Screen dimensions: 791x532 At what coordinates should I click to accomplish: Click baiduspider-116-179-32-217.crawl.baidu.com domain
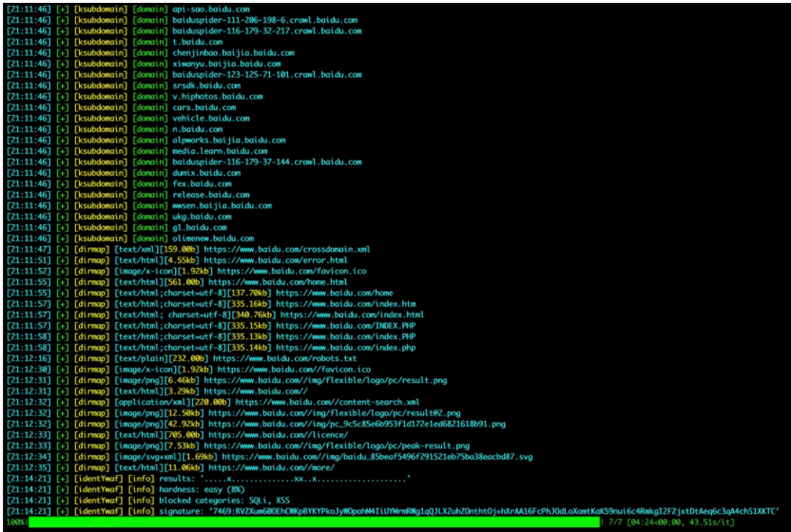click(x=267, y=30)
